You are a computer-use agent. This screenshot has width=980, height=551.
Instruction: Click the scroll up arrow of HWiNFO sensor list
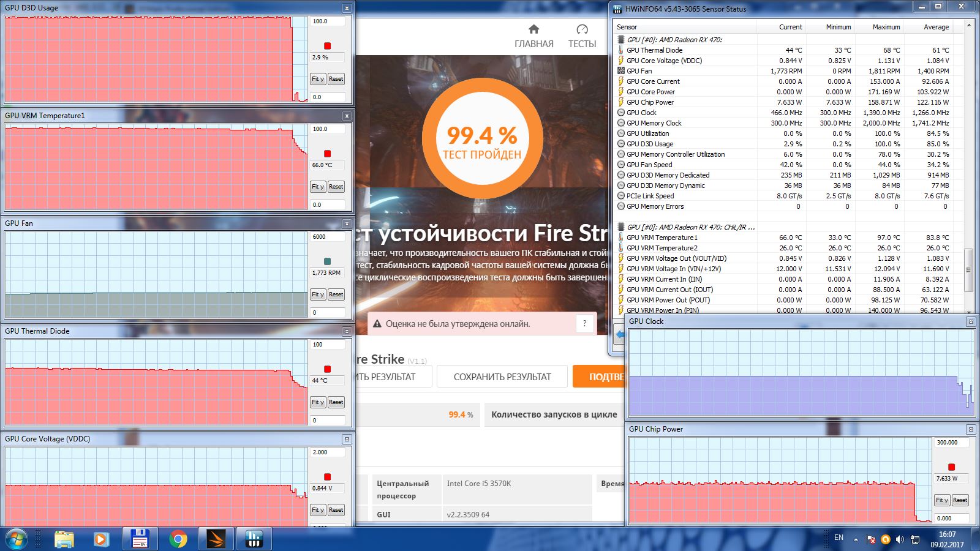tap(968, 26)
